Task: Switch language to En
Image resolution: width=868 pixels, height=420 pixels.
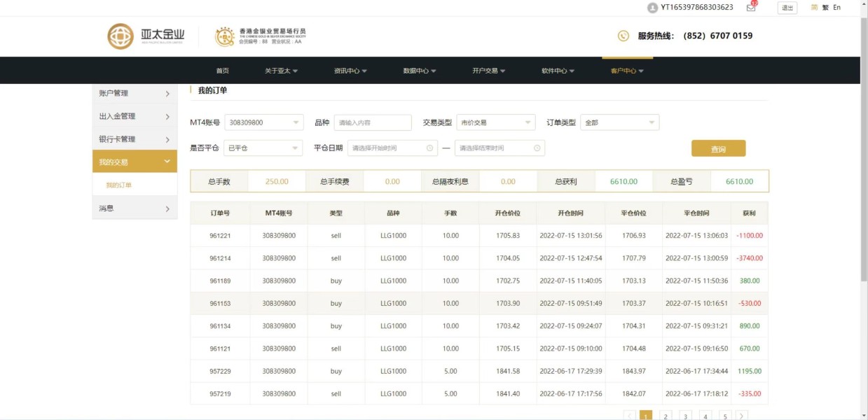Action: (836, 8)
